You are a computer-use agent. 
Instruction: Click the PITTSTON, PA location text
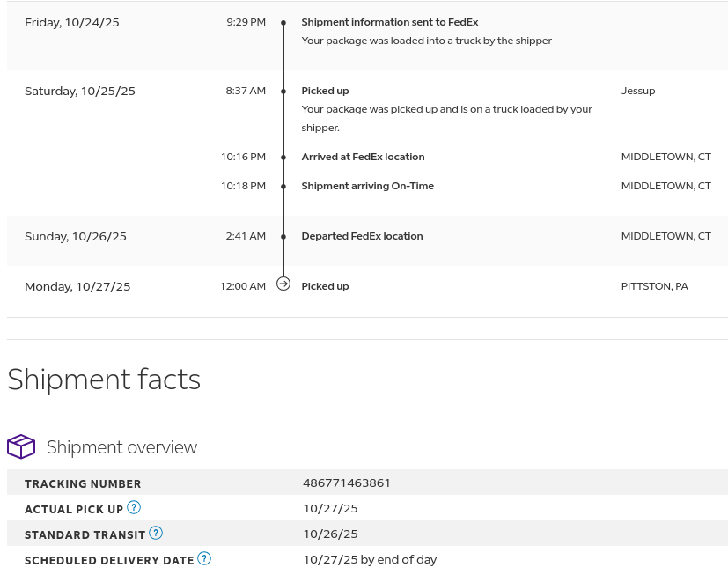point(655,286)
